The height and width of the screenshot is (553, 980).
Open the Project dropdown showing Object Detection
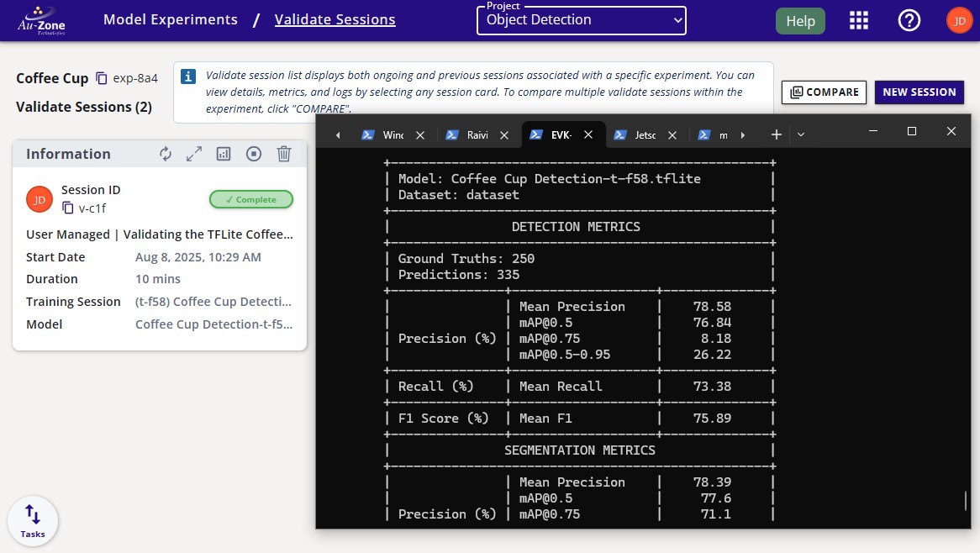pyautogui.click(x=582, y=20)
